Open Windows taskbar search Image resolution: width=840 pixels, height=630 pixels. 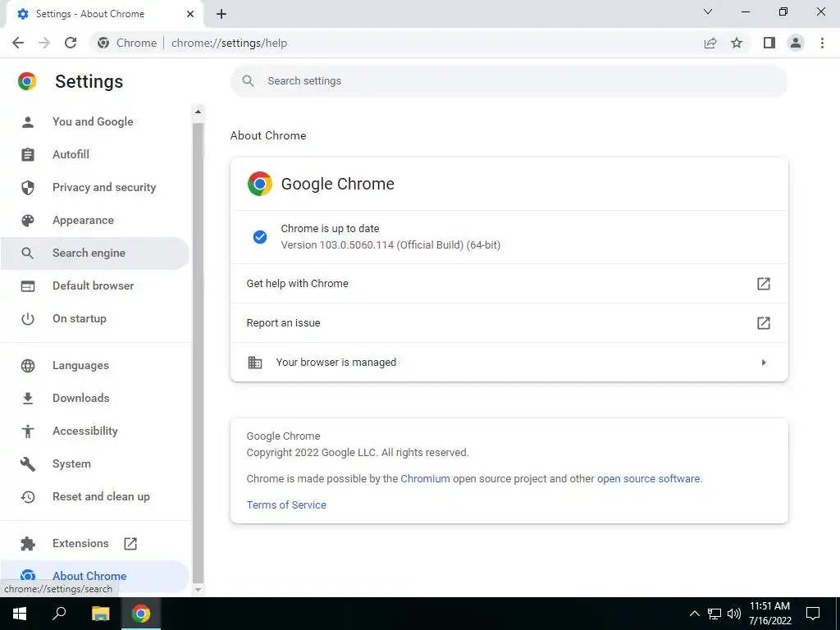pyautogui.click(x=59, y=614)
